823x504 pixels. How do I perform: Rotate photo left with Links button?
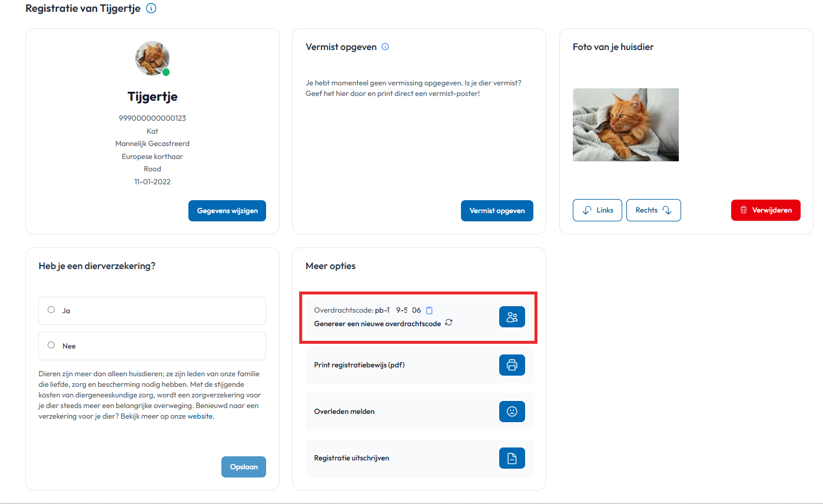(x=598, y=210)
